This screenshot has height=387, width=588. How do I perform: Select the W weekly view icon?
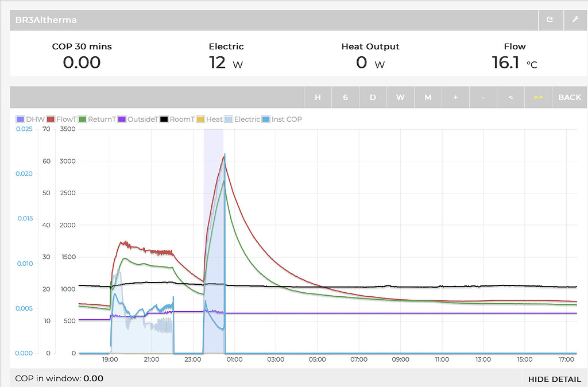pos(400,97)
